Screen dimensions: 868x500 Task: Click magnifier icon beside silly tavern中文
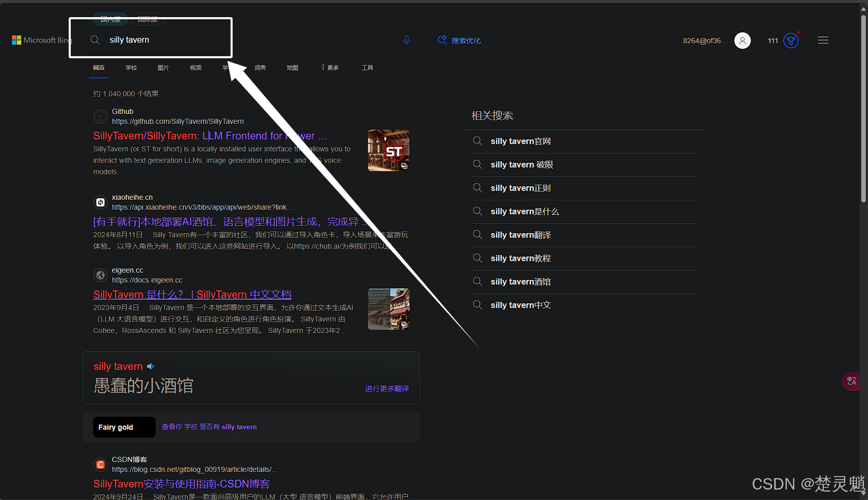pyautogui.click(x=477, y=305)
